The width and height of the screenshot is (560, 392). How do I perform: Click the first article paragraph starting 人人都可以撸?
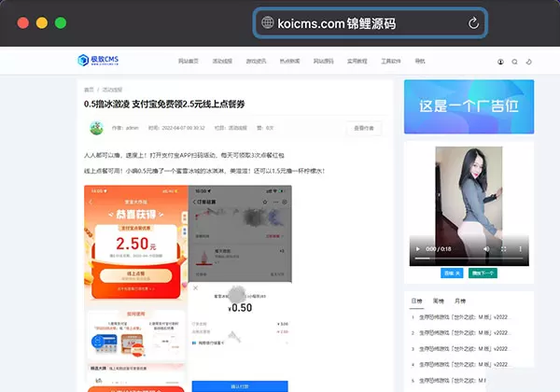tap(184, 155)
